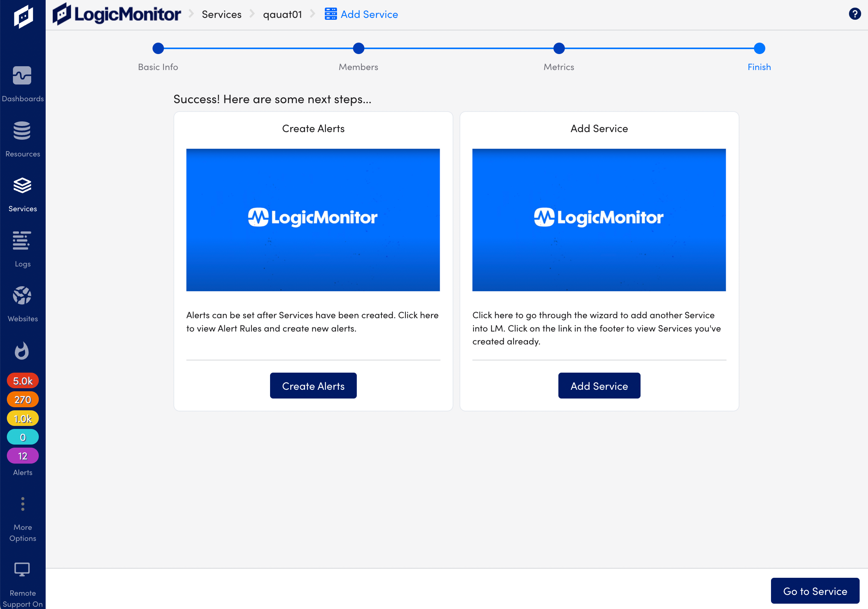Open the Add Service video thumbnail
Screen dimensions: 868x609
click(x=599, y=220)
